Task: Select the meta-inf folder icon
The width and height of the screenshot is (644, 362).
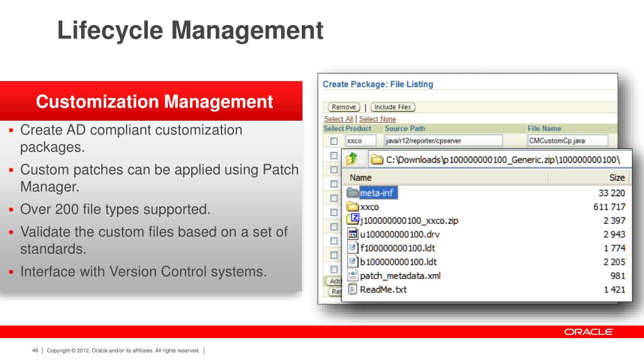Action: (x=352, y=192)
